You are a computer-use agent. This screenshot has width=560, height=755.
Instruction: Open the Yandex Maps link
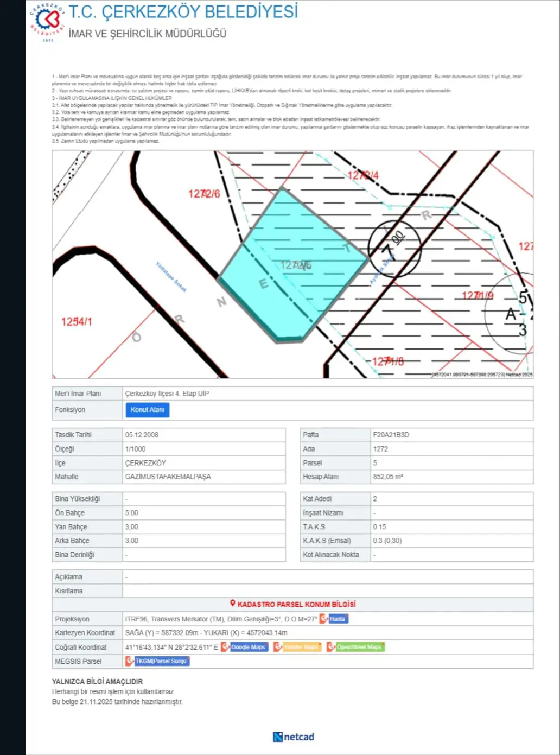tap(297, 647)
